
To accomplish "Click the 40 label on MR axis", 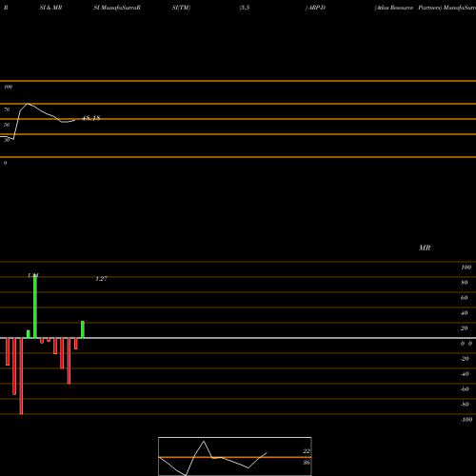I will click(464, 313).
